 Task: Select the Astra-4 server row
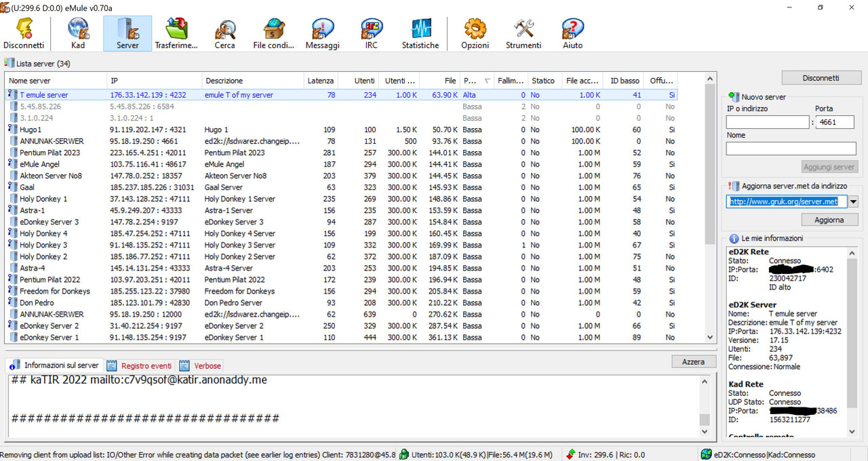(341, 268)
